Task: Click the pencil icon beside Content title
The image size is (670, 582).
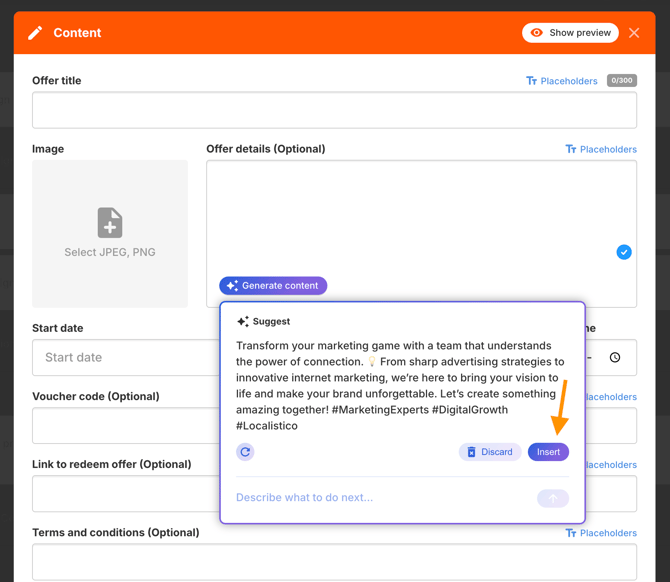Action: pos(35,33)
